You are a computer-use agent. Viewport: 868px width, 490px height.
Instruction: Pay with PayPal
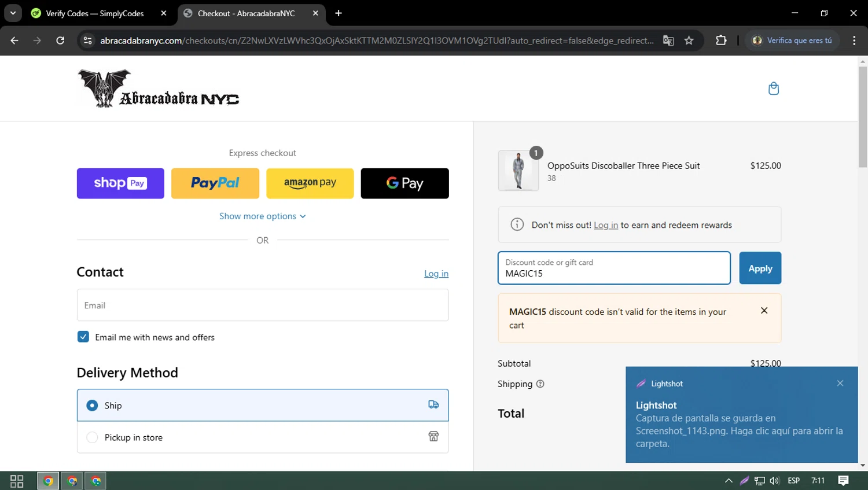point(215,183)
